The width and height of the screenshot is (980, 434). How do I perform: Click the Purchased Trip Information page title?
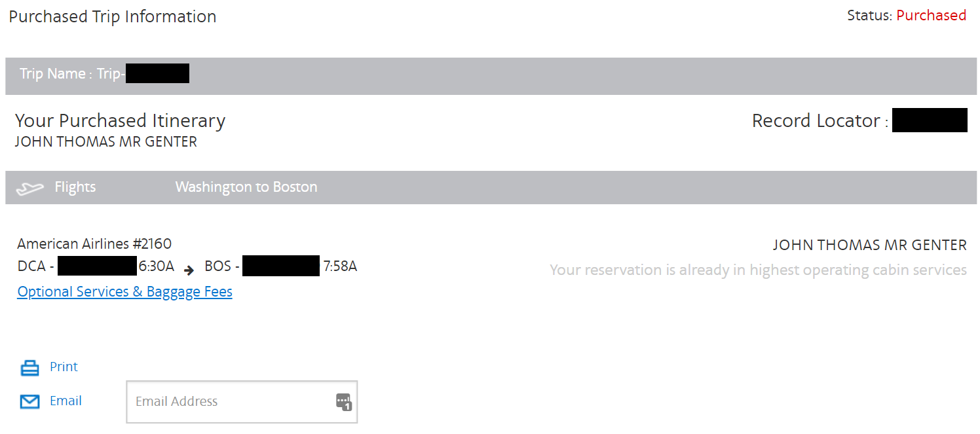point(113,17)
